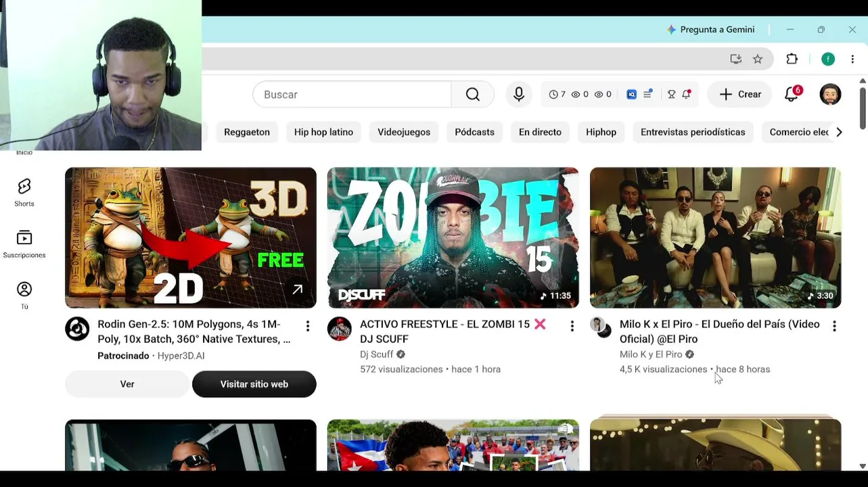
Task: Open the Cuban flag video thumbnail
Action: (453, 445)
